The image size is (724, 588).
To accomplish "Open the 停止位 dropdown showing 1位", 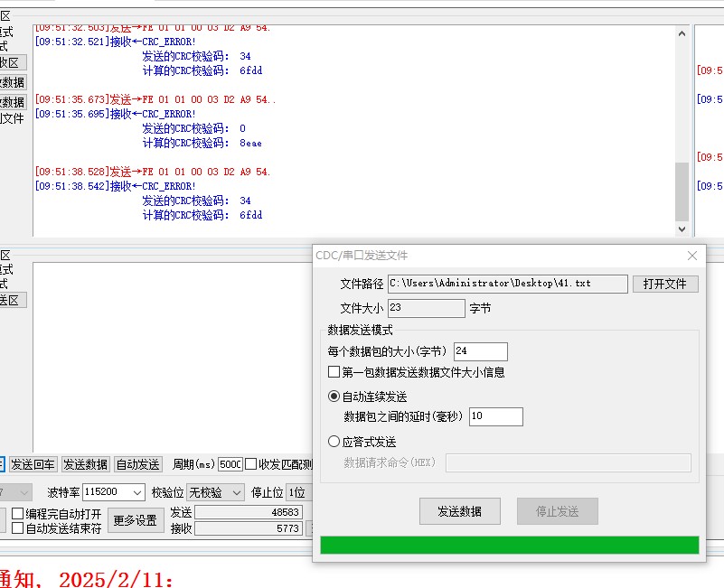I will pos(299,492).
